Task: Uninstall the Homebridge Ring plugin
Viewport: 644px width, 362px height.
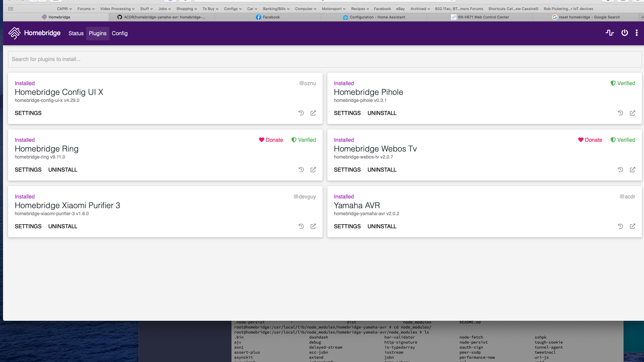Action: click(63, 170)
